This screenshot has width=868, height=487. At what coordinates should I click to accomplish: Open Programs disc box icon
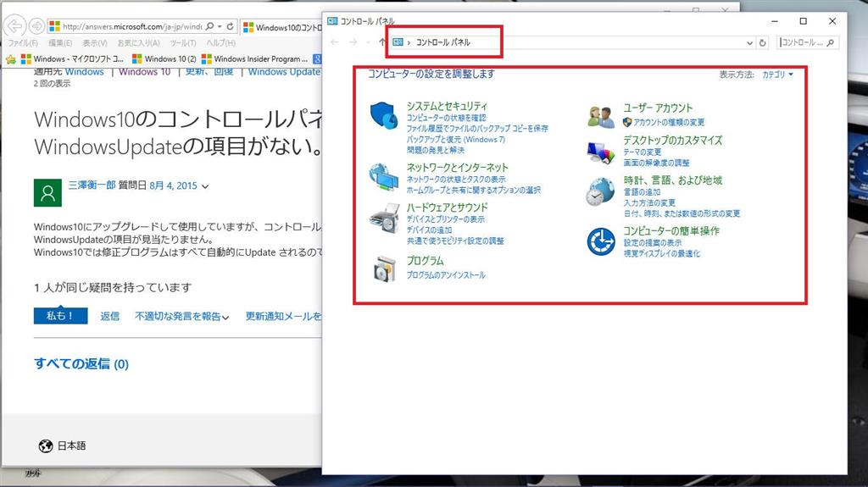click(384, 269)
